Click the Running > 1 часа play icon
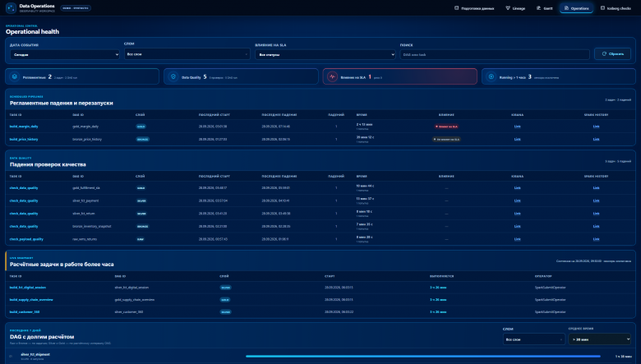This screenshot has width=641, height=364. (x=491, y=76)
